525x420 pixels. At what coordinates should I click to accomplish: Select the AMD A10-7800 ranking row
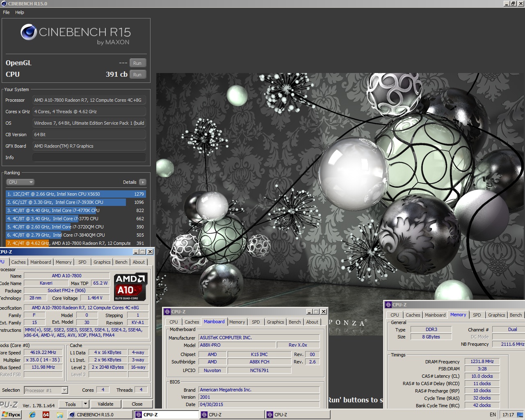coord(76,243)
